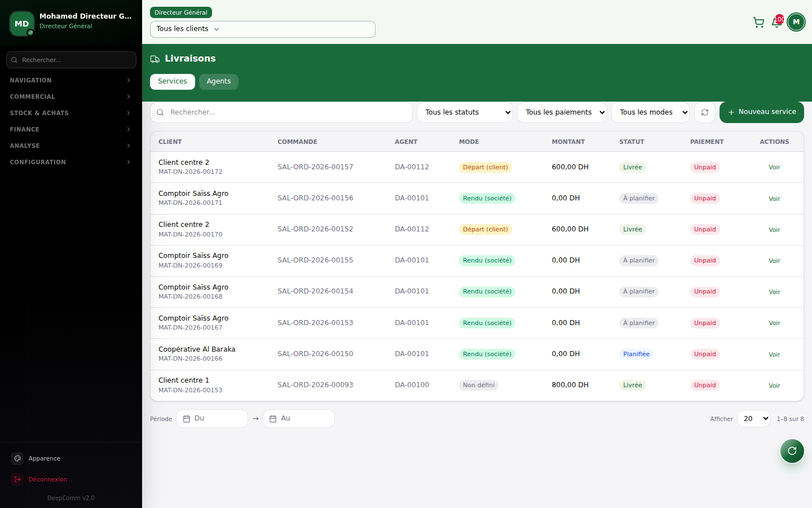812x508 pixels.
Task: Click the calendar icon in the Au field
Action: tap(273, 419)
